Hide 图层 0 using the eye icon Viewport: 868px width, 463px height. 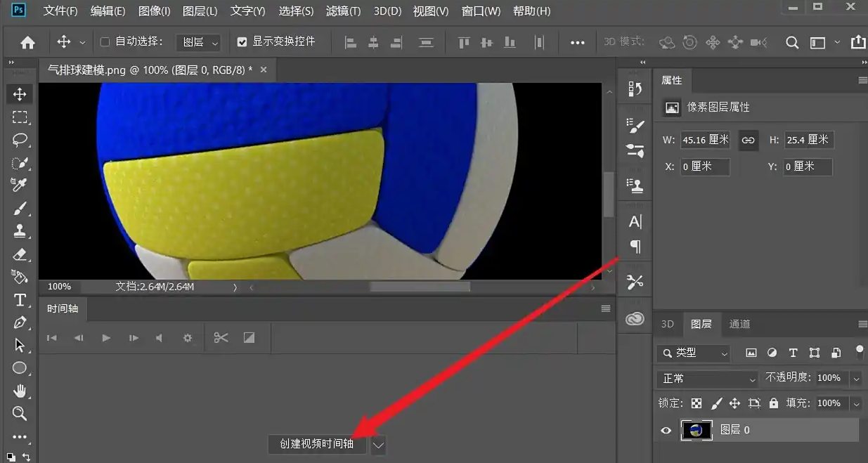pyautogui.click(x=666, y=430)
